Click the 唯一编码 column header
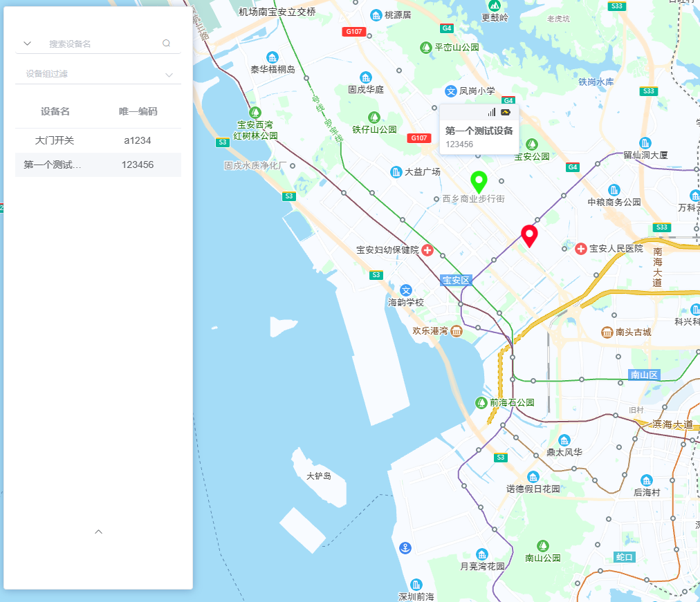700x602 pixels. click(138, 111)
